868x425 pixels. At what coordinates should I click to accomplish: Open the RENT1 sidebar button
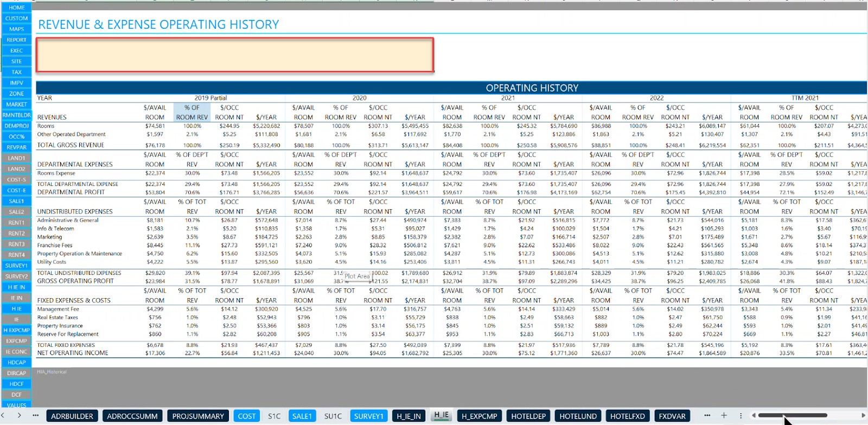tap(16, 223)
